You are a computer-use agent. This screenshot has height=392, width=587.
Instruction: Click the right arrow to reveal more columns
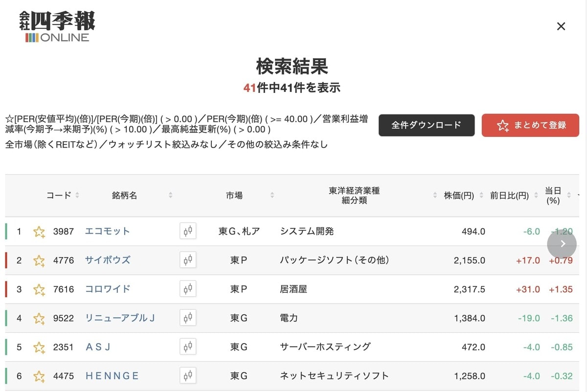click(562, 243)
